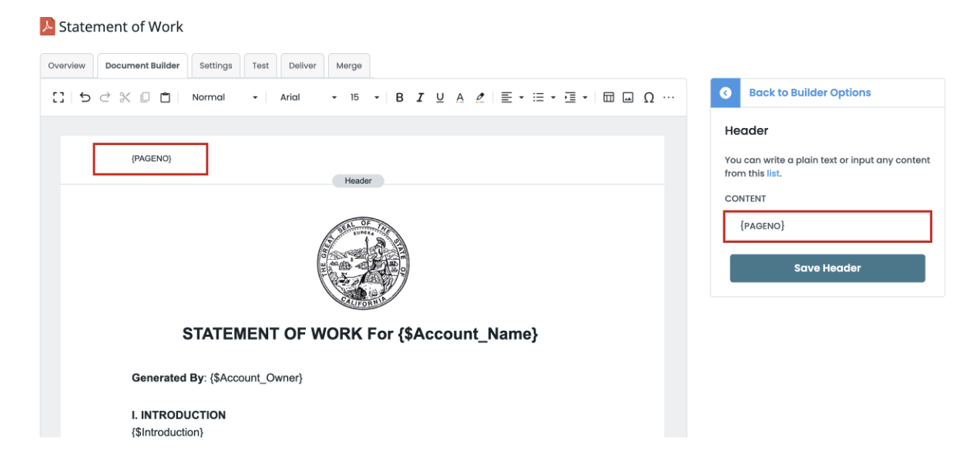Undo the last change
Image resolution: width=980 pixels, height=475 pixels.
point(85,97)
